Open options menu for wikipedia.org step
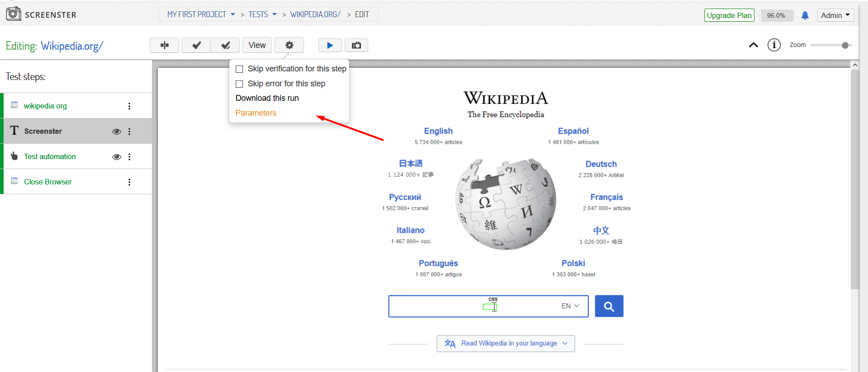The height and width of the screenshot is (372, 868). point(129,106)
